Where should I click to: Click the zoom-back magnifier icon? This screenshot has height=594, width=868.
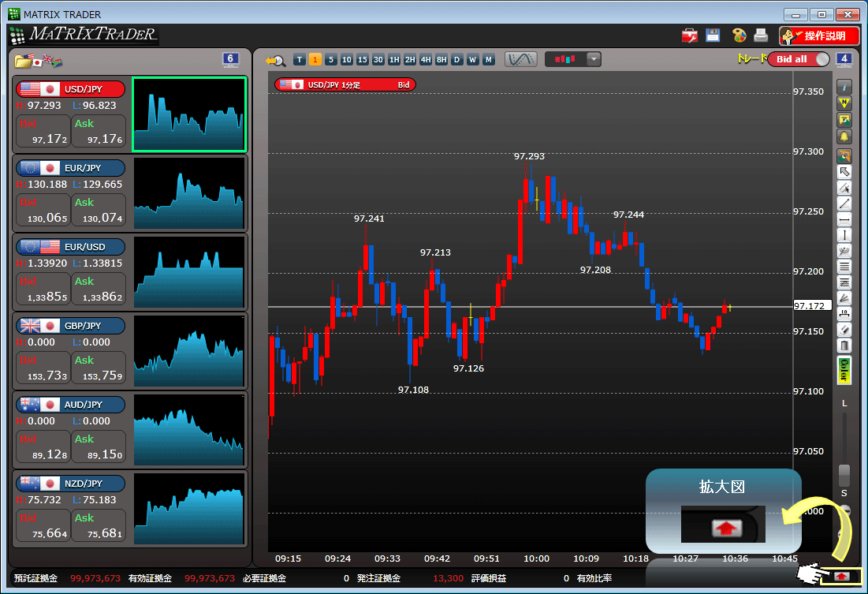[x=275, y=60]
